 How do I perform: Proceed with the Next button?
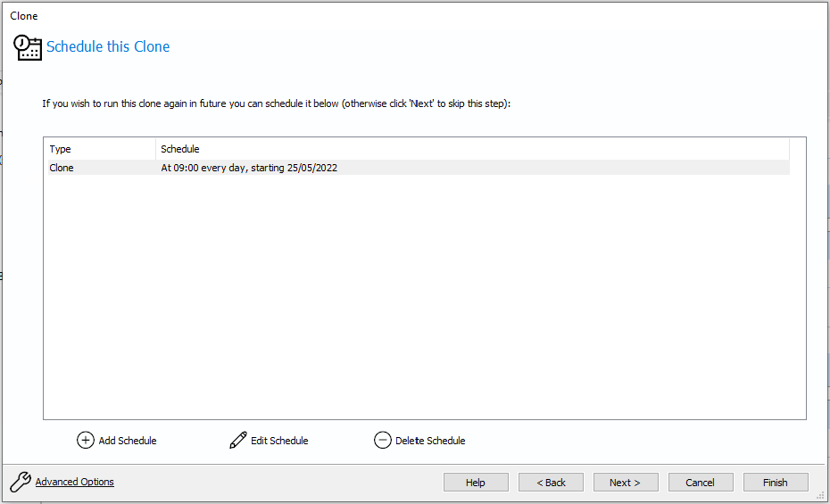[x=626, y=483]
